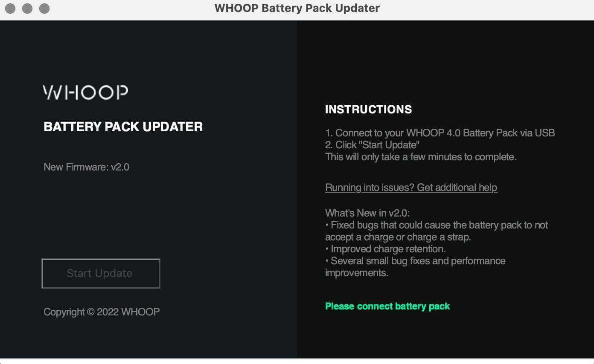The height and width of the screenshot is (364, 594).
Task: Open the additional help link
Action: pyautogui.click(x=411, y=188)
